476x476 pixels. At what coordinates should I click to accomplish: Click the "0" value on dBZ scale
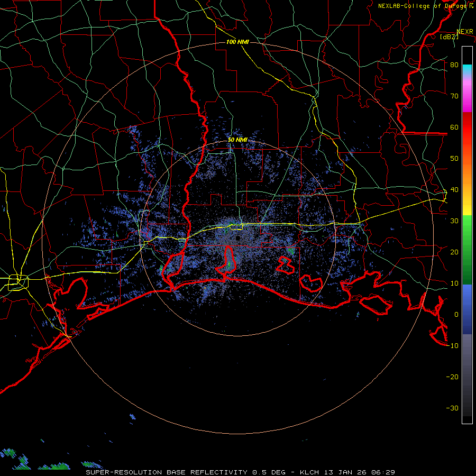tap(456, 315)
